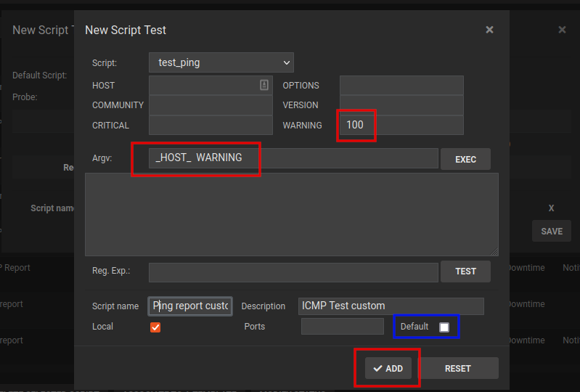Close the New Script Test dialog

pos(489,30)
